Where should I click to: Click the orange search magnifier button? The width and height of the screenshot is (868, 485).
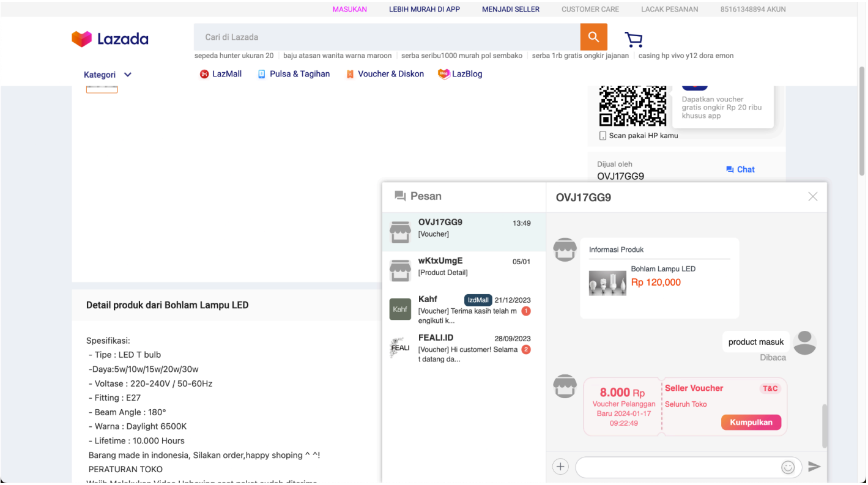coord(593,37)
